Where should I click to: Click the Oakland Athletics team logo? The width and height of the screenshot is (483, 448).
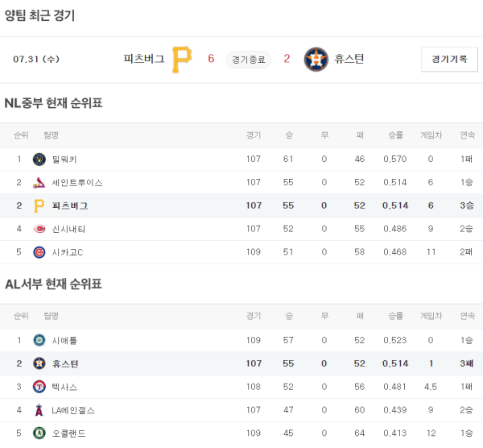pos(39,433)
